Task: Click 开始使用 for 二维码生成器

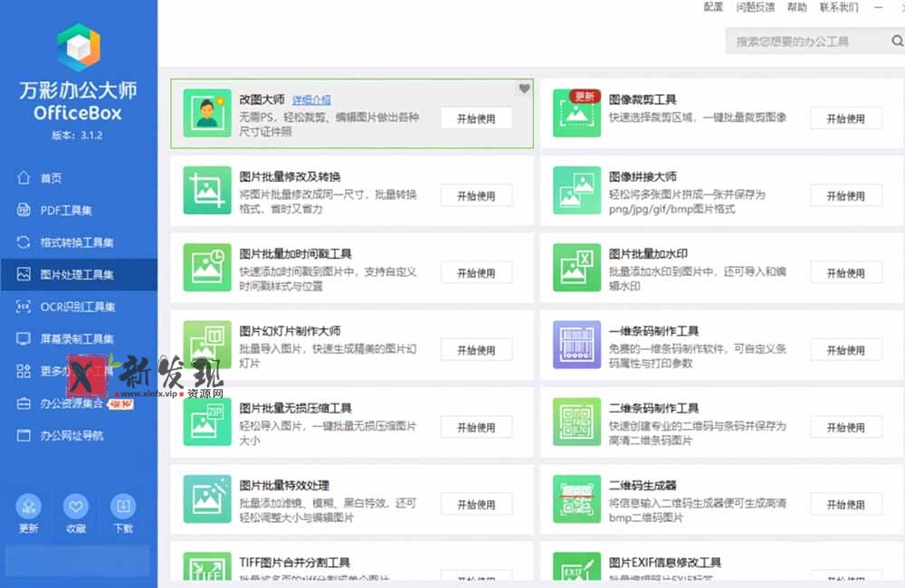Action: pos(845,505)
